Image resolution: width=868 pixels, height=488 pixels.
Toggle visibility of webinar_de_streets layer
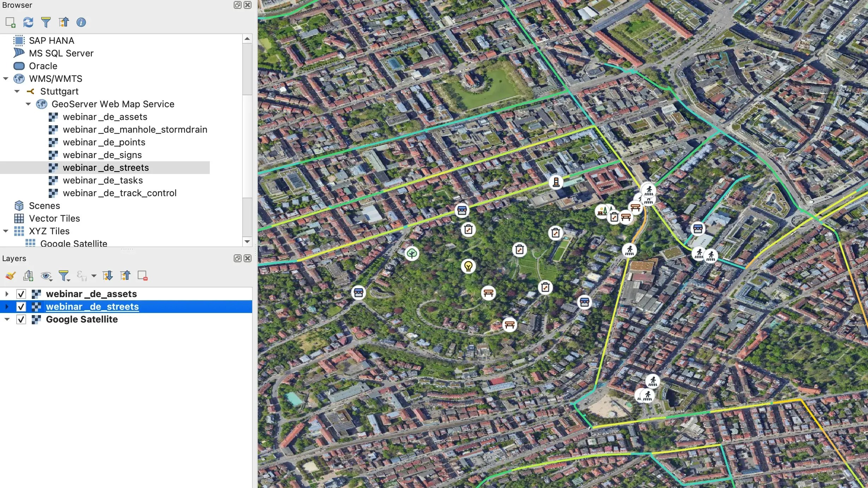21,307
